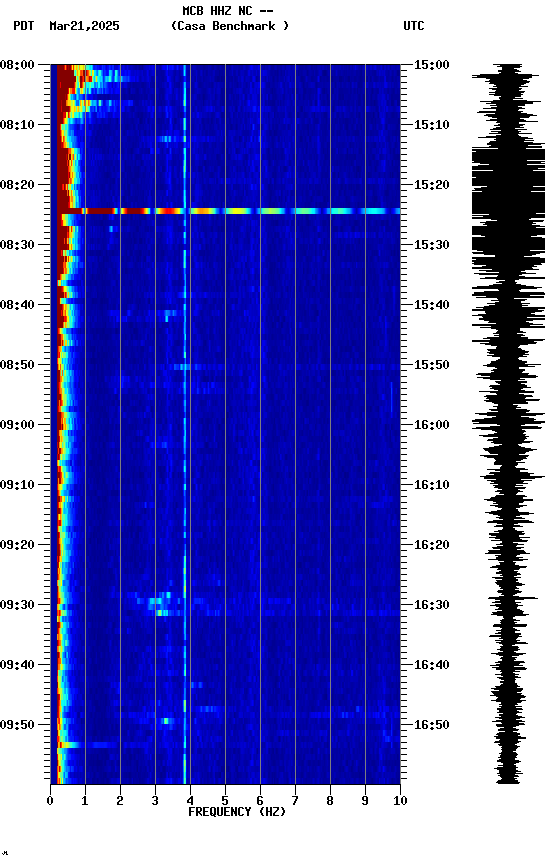Click the 15:50 UTC time label

click(431, 365)
